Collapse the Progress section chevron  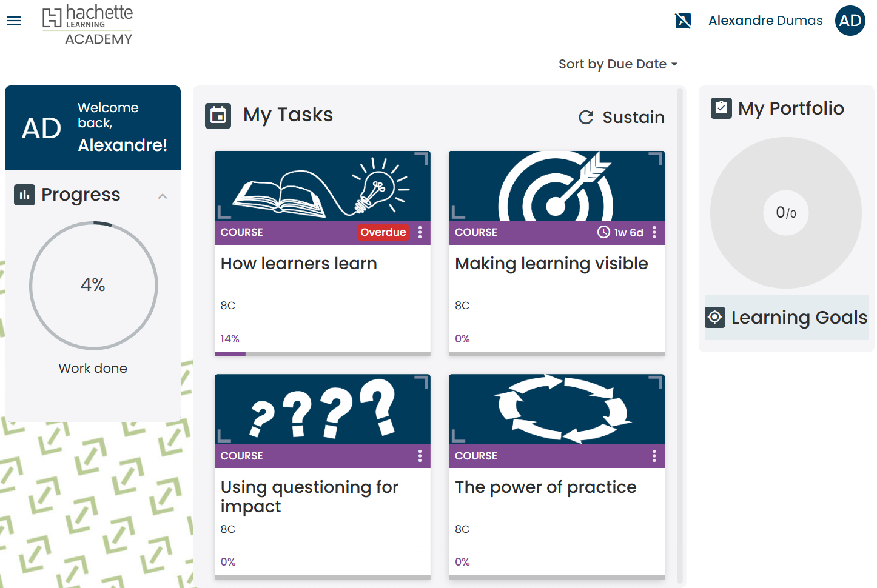(x=162, y=196)
